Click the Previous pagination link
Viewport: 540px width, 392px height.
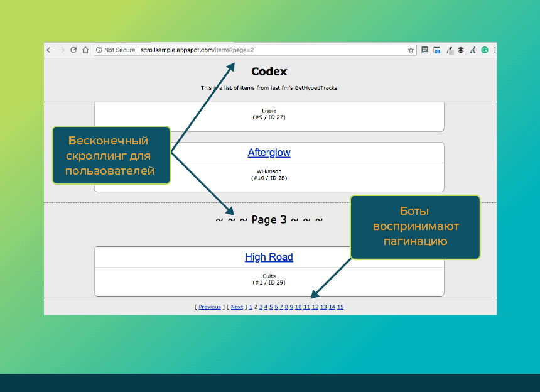210,307
